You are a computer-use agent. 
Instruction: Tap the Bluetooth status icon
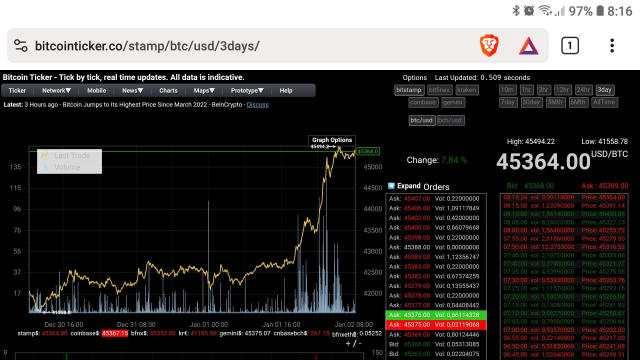click(516, 10)
